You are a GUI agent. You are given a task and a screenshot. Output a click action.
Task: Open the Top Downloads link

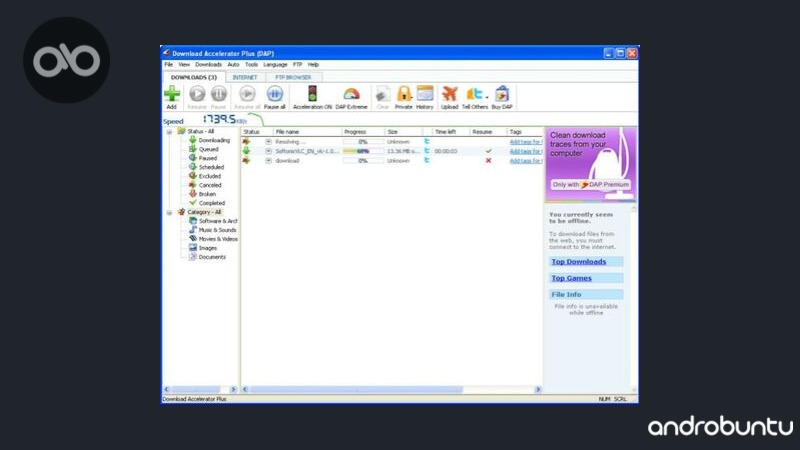coord(579,262)
